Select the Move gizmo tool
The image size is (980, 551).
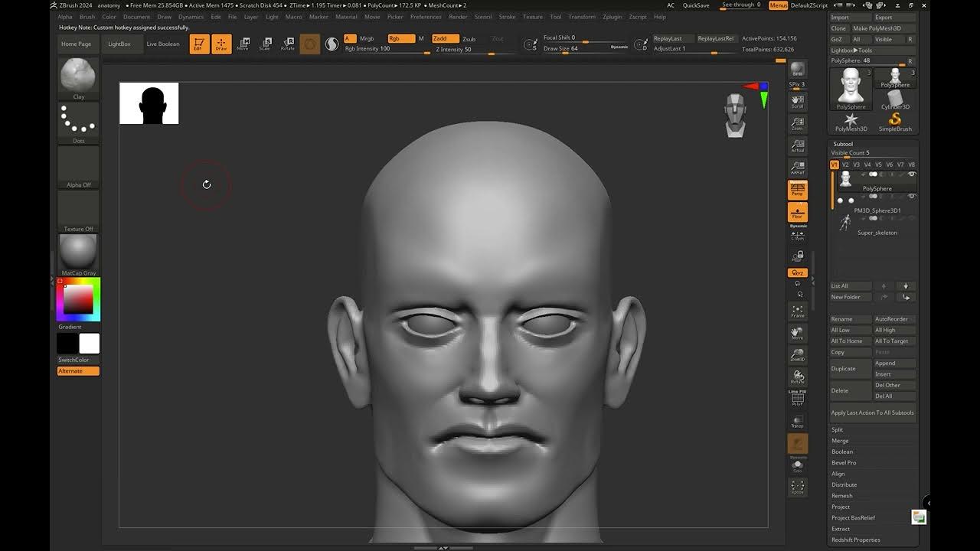pyautogui.click(x=243, y=44)
